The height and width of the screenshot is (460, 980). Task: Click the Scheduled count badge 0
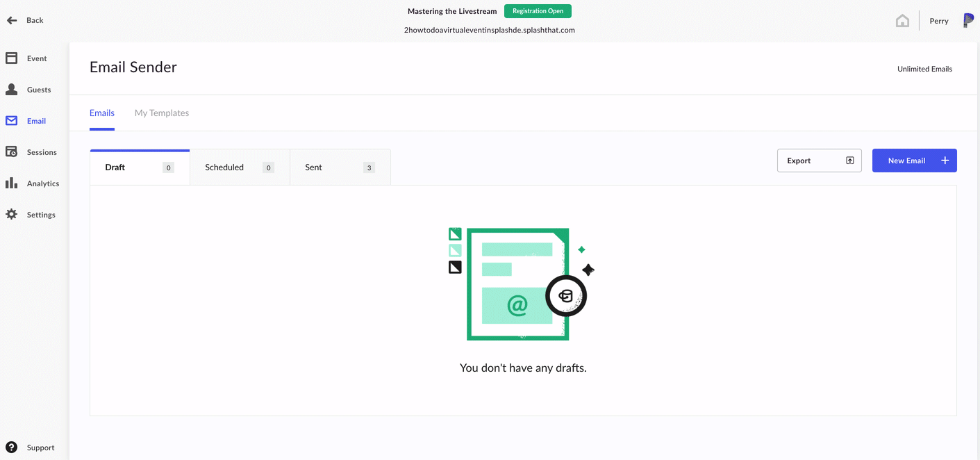268,167
